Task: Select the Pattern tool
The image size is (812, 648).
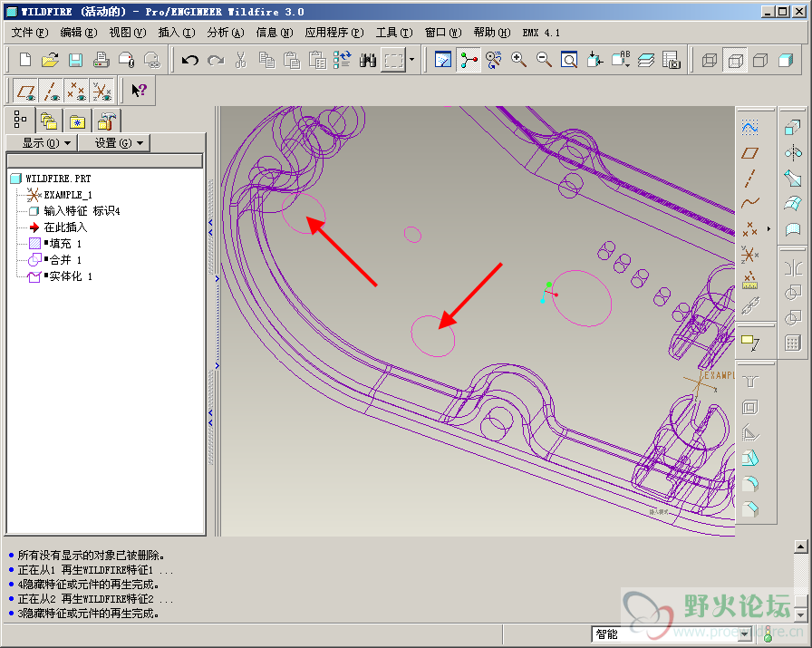Action: pos(793,343)
